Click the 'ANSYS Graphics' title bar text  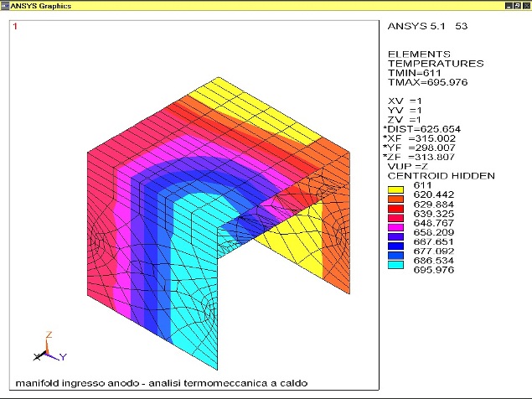(x=41, y=6)
